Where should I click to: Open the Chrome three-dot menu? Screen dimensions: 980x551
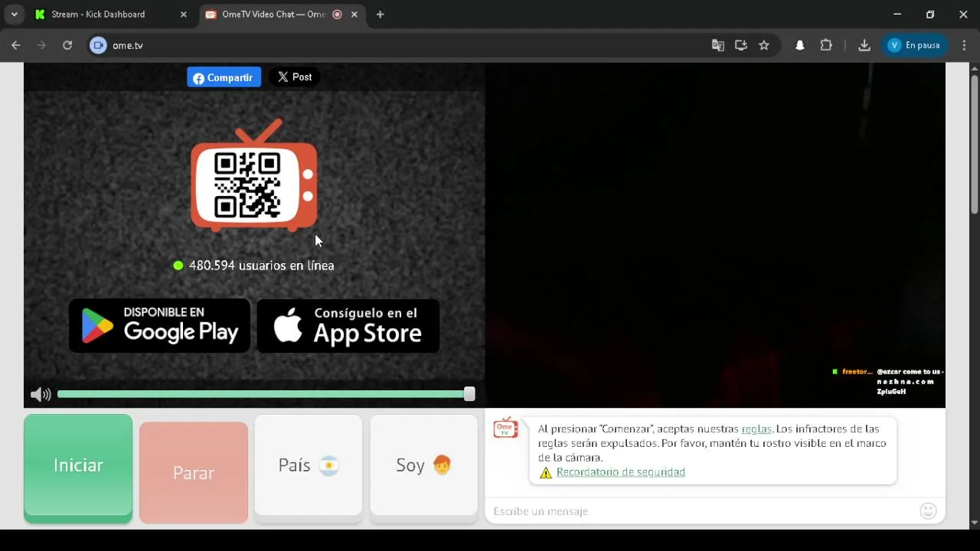[964, 45]
